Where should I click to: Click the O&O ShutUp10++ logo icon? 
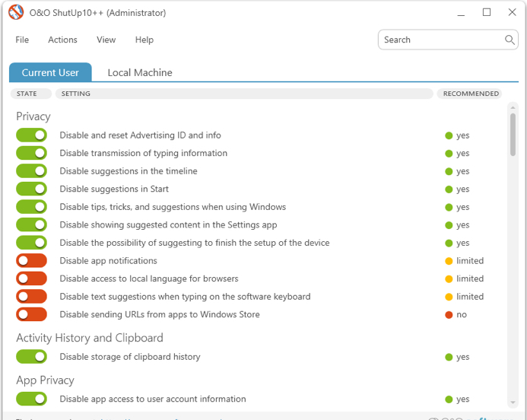point(16,13)
